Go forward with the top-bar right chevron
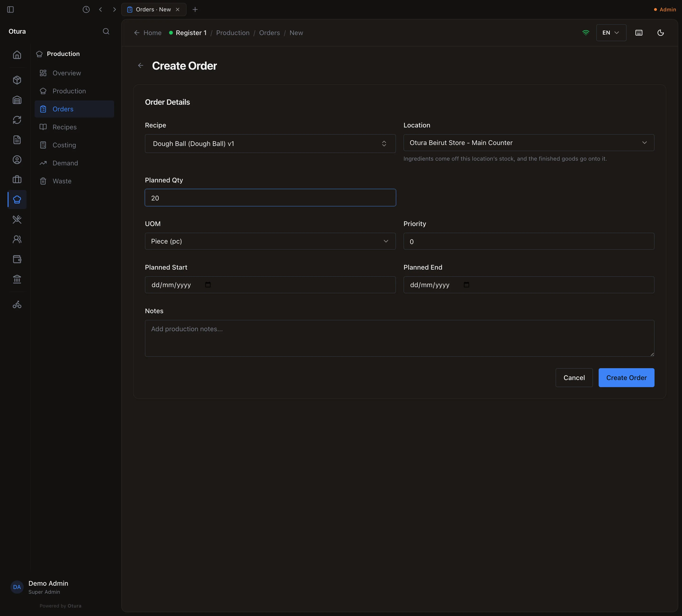Screen dimensions: 682x616 coord(114,9)
